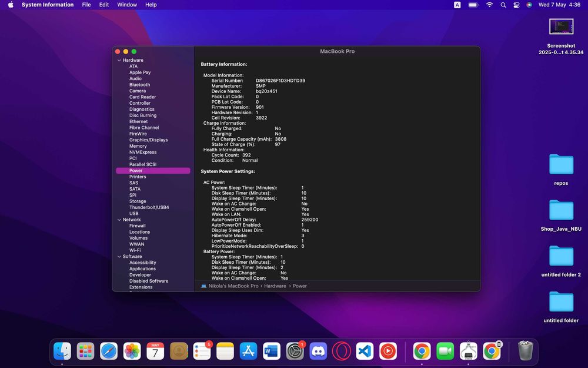The image size is (588, 368).
Task: Open FaceTime from the Dock
Action: point(445,352)
